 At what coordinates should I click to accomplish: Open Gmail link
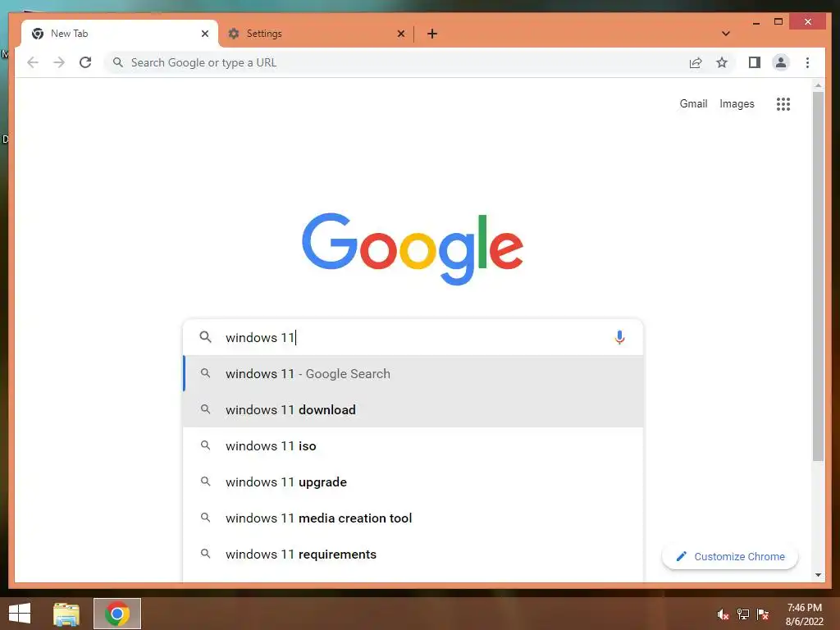pos(693,104)
